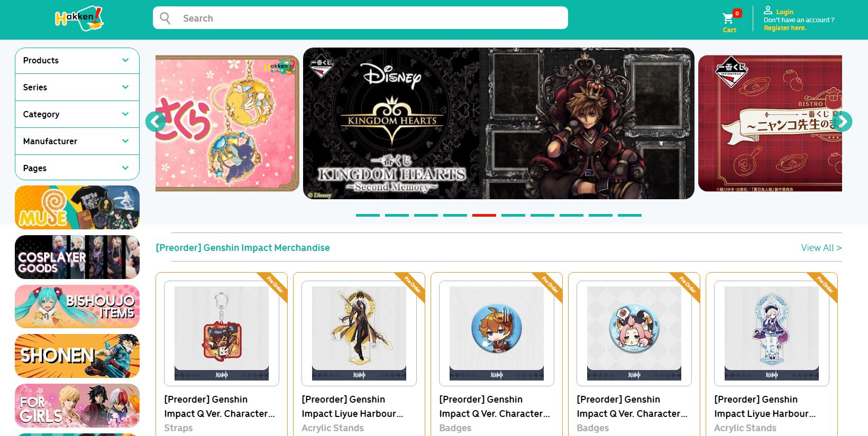Open the Pages menu

pos(77,168)
